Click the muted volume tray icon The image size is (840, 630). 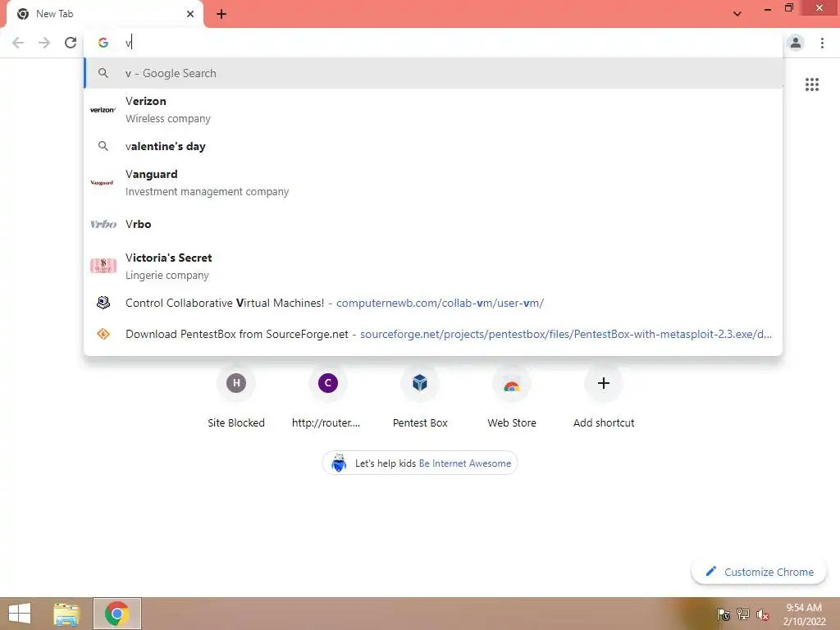(x=763, y=614)
